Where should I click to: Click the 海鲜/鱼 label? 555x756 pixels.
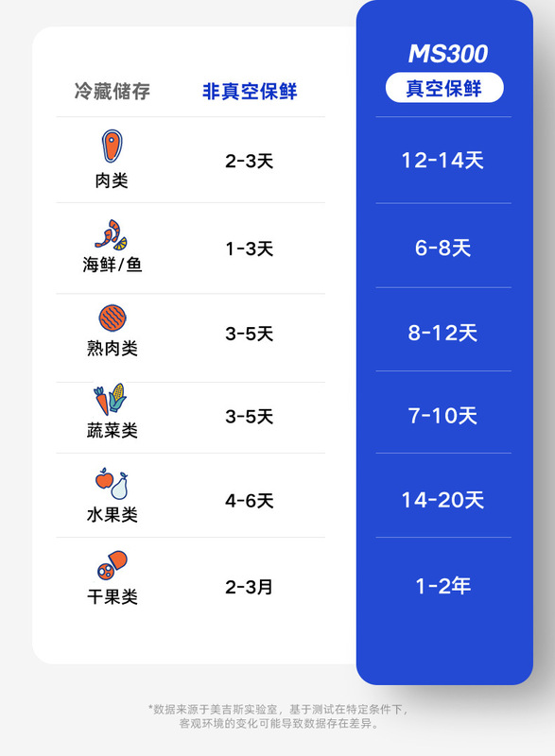coord(113,265)
